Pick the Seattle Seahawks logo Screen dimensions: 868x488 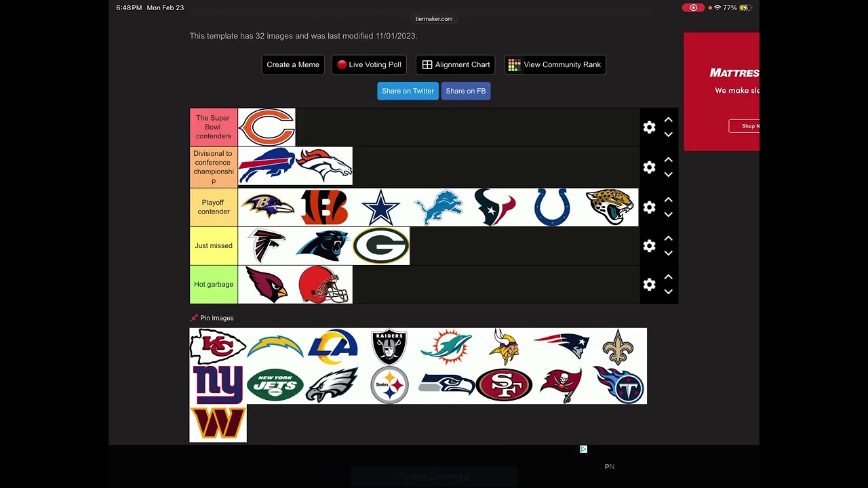click(x=447, y=385)
